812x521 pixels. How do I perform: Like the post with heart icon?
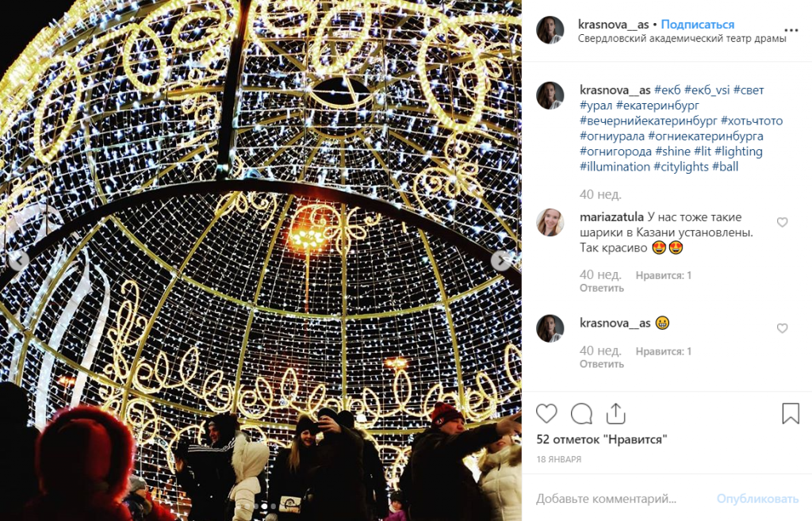(x=546, y=414)
